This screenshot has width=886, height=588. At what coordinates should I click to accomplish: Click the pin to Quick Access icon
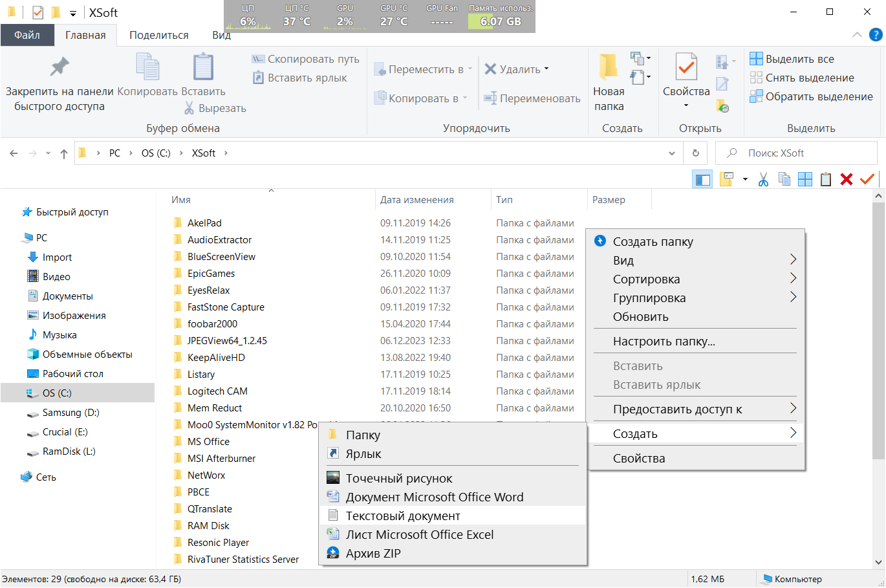59,67
